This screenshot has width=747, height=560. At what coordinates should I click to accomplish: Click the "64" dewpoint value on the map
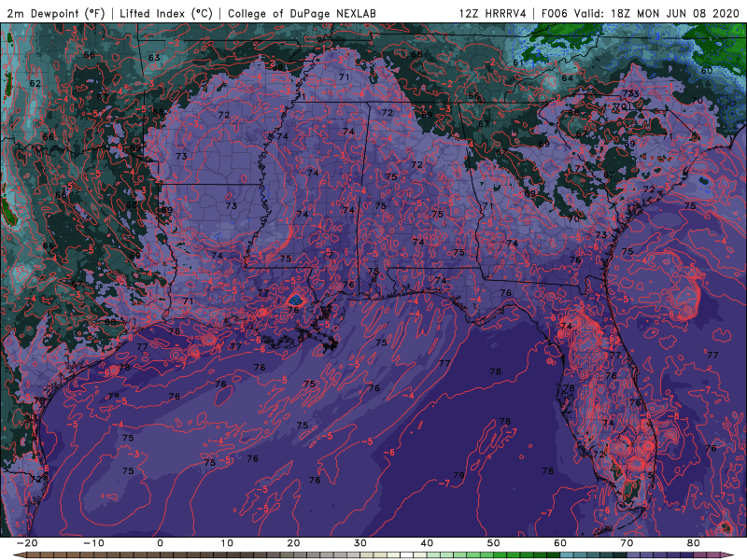[x=568, y=77]
